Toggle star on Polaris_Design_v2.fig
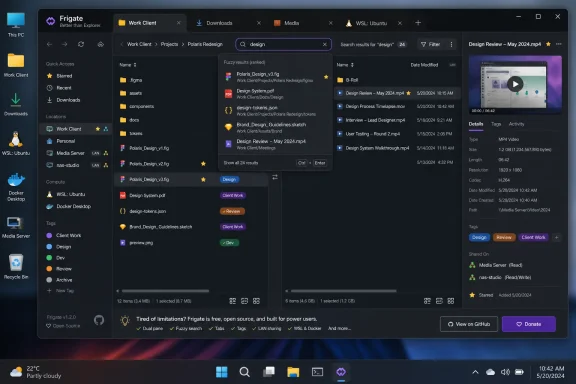 203,164
